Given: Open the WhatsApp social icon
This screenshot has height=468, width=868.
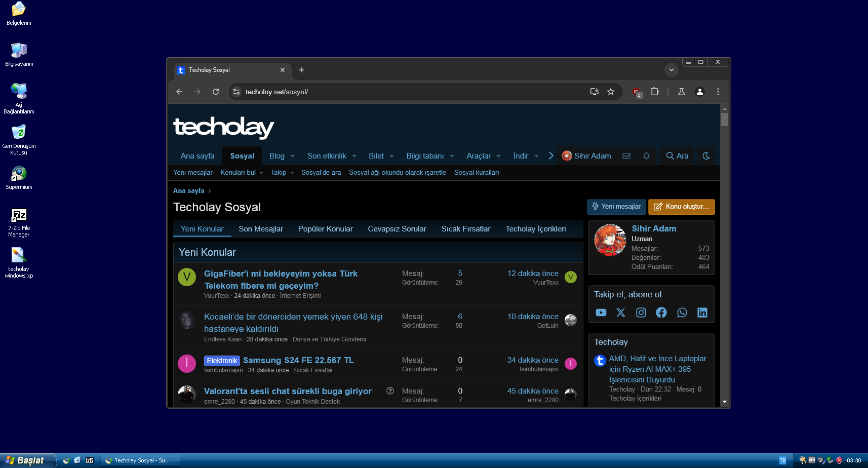Looking at the screenshot, I should tap(682, 313).
